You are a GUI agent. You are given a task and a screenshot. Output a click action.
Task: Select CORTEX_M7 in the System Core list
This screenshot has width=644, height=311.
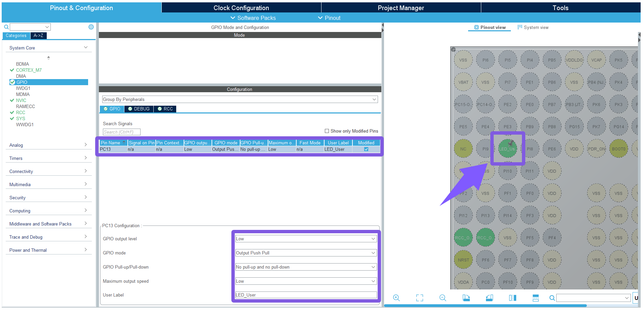[x=29, y=70]
